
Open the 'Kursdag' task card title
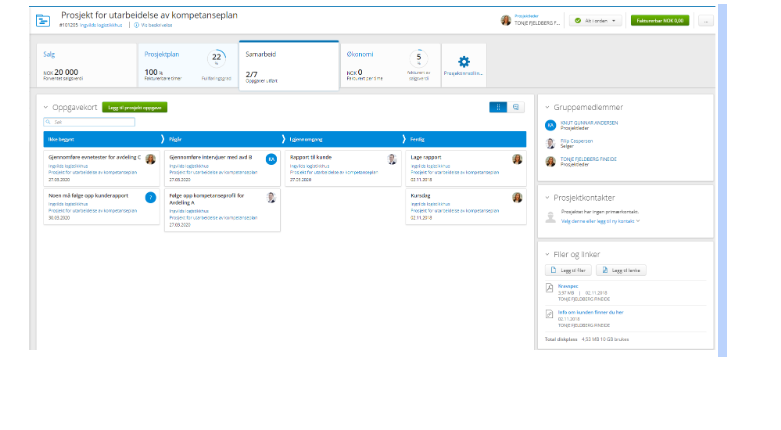pyautogui.click(x=420, y=195)
